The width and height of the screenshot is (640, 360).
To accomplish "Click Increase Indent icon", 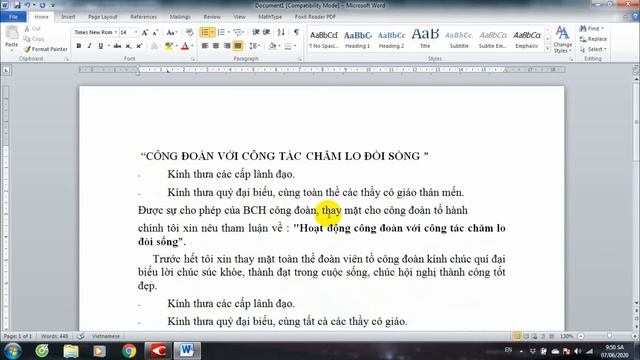I will [x=267, y=32].
